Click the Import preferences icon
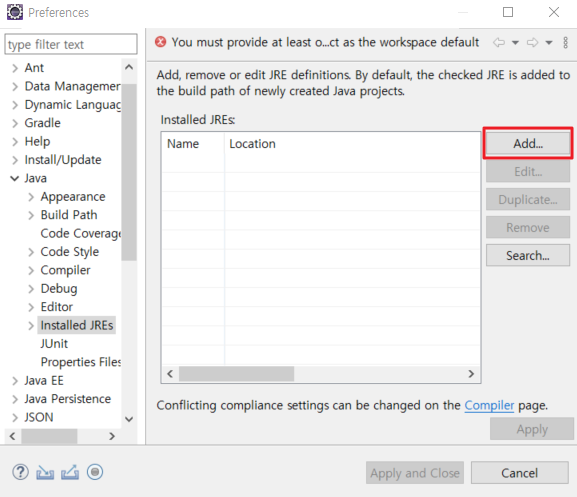The height and width of the screenshot is (497, 577). click(x=45, y=472)
